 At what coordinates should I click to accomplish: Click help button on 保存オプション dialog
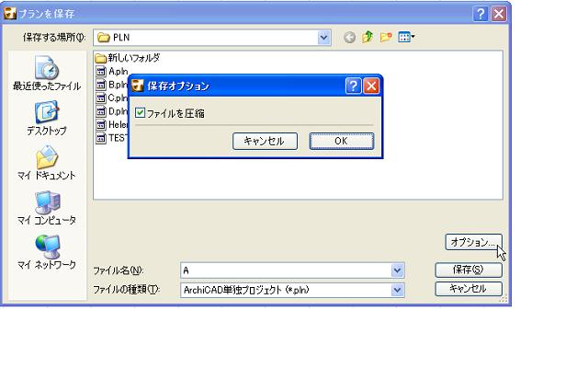353,86
